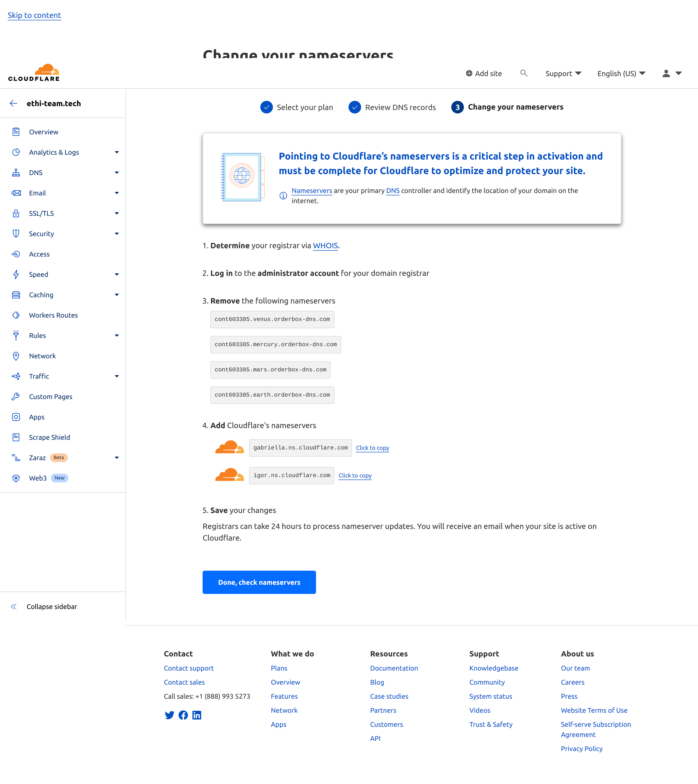Collapse the sidebar
Image resolution: width=698 pixels, height=784 pixels.
[44, 606]
